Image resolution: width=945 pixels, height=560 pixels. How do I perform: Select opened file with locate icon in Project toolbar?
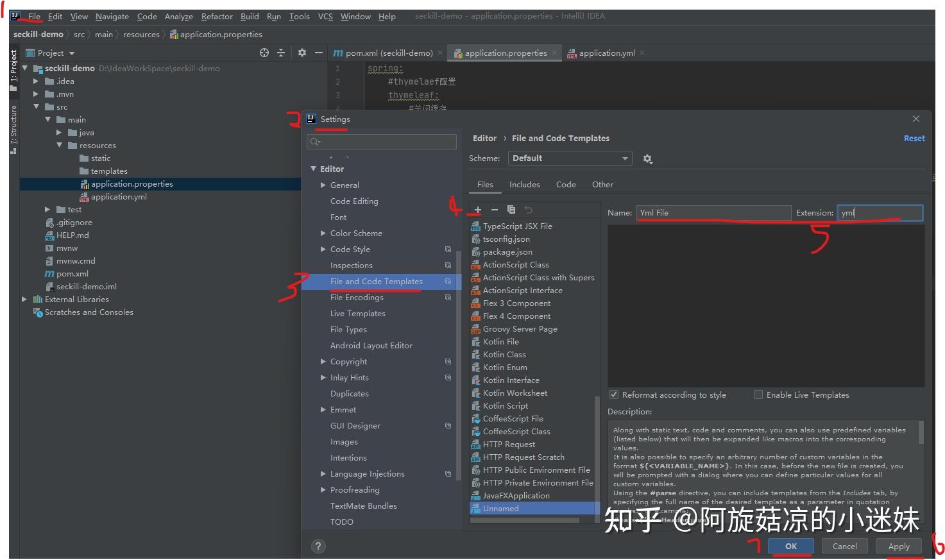(x=264, y=53)
